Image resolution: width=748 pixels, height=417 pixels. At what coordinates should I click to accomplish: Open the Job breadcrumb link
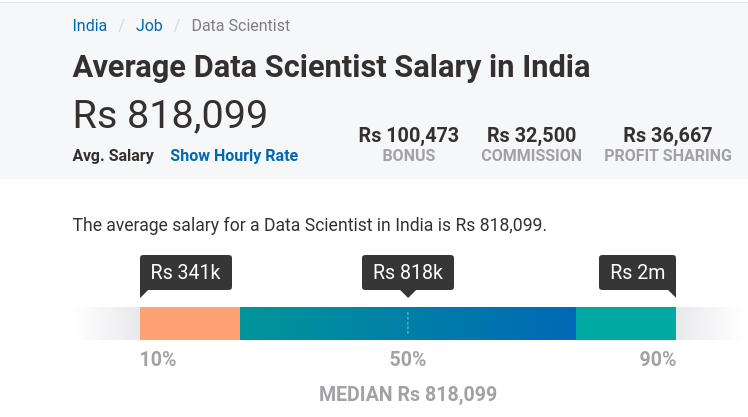pyautogui.click(x=149, y=25)
